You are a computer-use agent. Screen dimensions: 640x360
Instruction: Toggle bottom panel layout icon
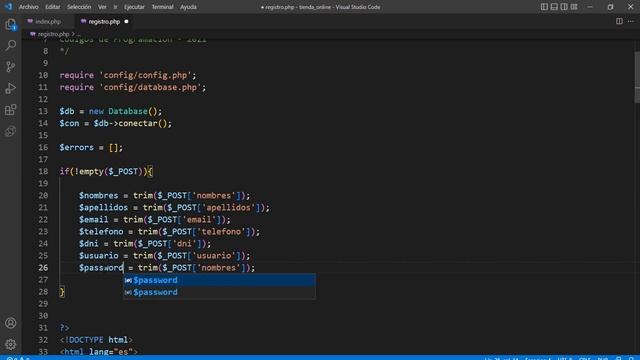(554, 7)
